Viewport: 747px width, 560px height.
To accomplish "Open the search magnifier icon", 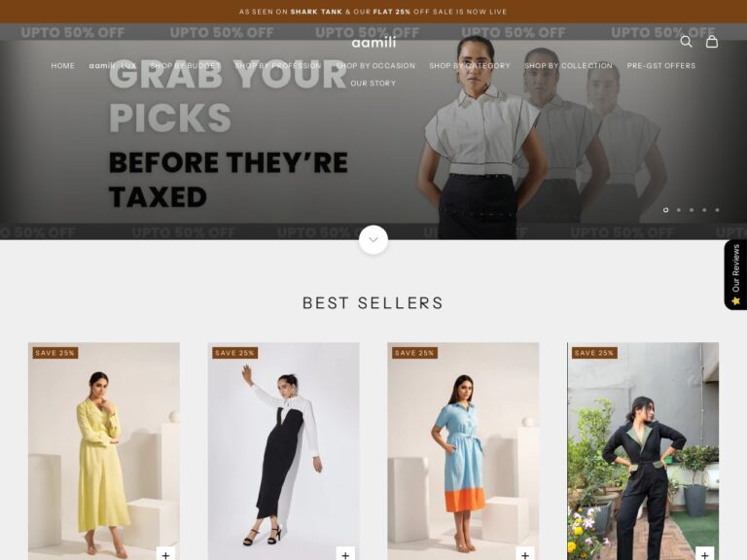I will tap(686, 42).
